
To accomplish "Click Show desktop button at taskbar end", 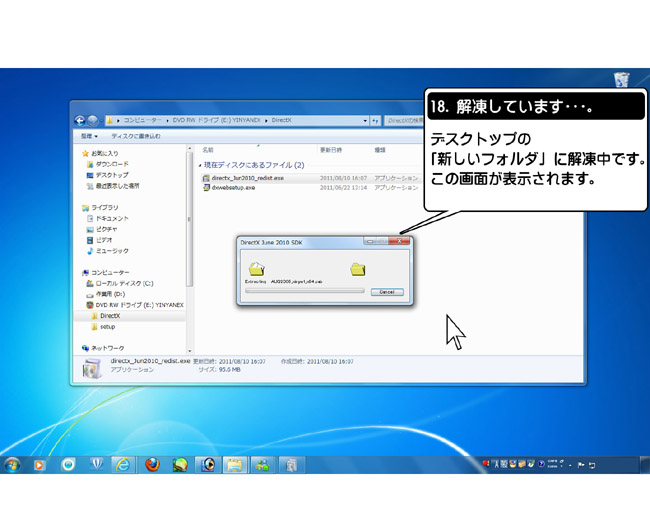I will tap(645, 465).
